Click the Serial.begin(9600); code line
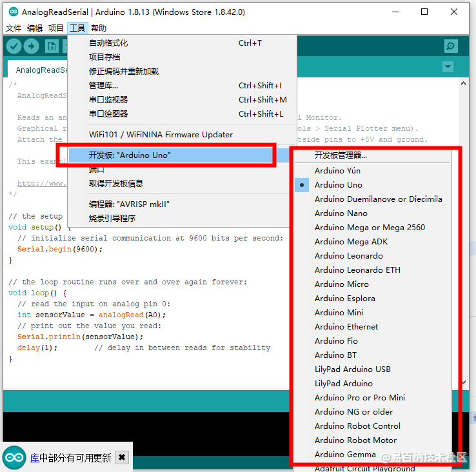Image resolution: width=476 pixels, height=472 pixels. coord(60,249)
